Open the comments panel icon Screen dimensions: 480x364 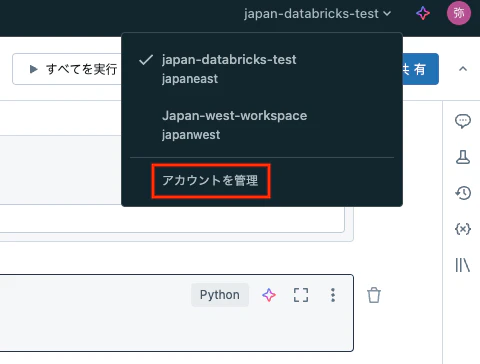[463, 121]
